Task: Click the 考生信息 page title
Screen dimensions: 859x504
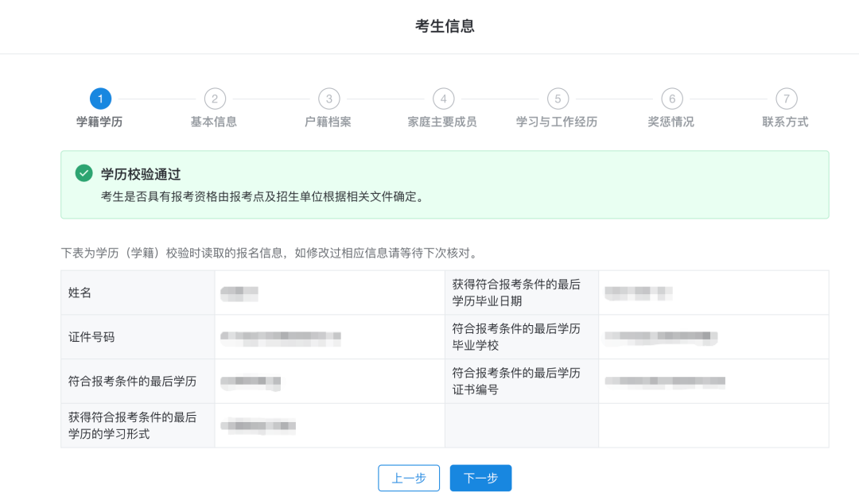Action: click(445, 25)
